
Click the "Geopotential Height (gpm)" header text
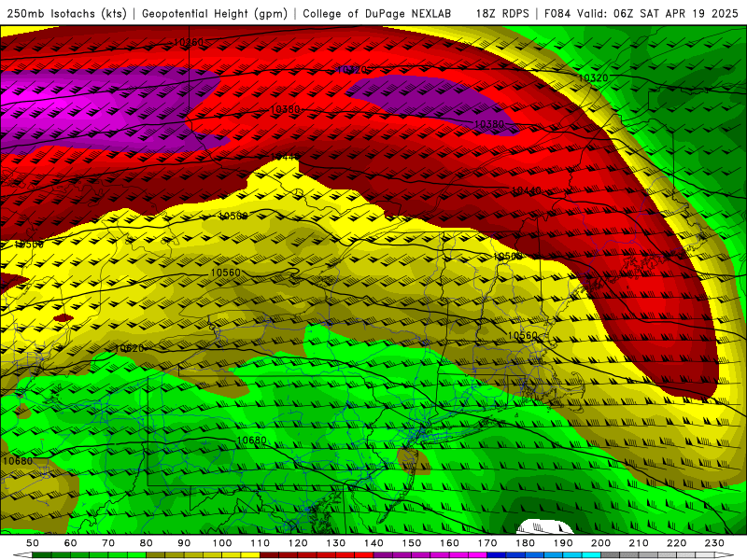[x=215, y=14]
